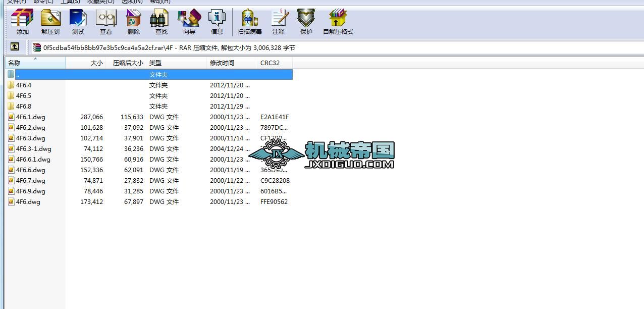Screen dimensions: 644x309
Task: Sort by CRC32 column header
Action: 275,63
